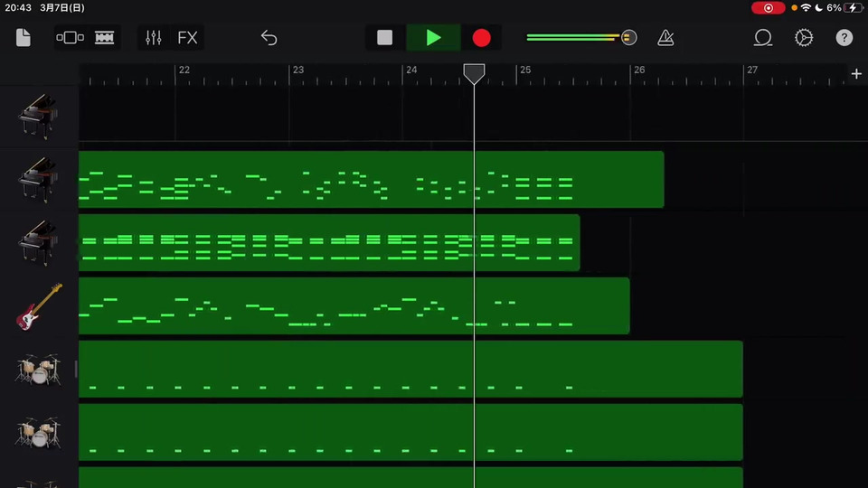Select the bass guitar MIDI region
Screen dimensions: 868x488
click(x=354, y=306)
